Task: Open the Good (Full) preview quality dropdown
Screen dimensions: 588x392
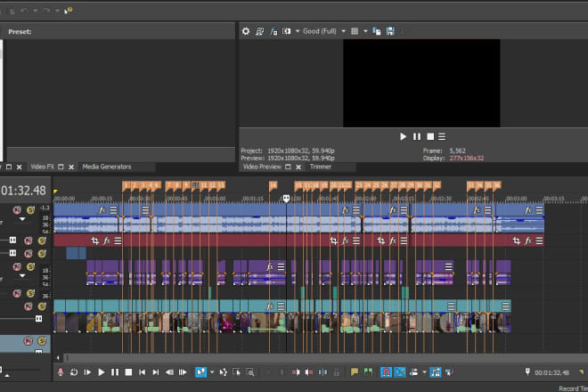Action: (343, 31)
